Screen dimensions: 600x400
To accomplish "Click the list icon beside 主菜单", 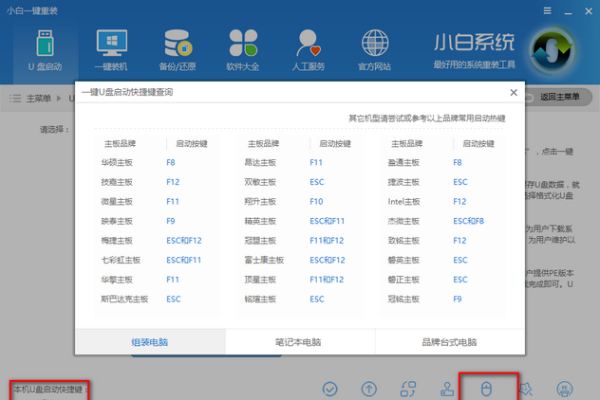I will 15,98.
